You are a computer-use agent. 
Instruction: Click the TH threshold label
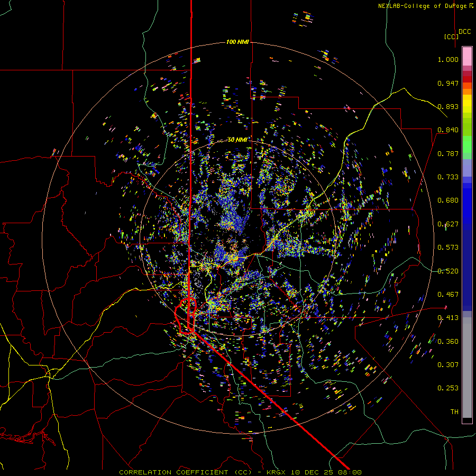click(454, 412)
